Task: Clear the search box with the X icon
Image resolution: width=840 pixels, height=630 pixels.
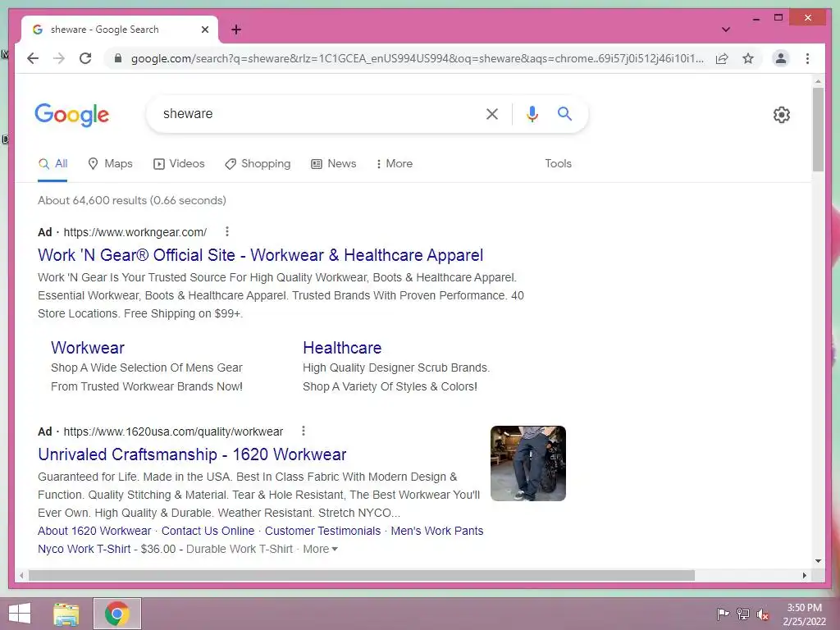Action: [492, 113]
